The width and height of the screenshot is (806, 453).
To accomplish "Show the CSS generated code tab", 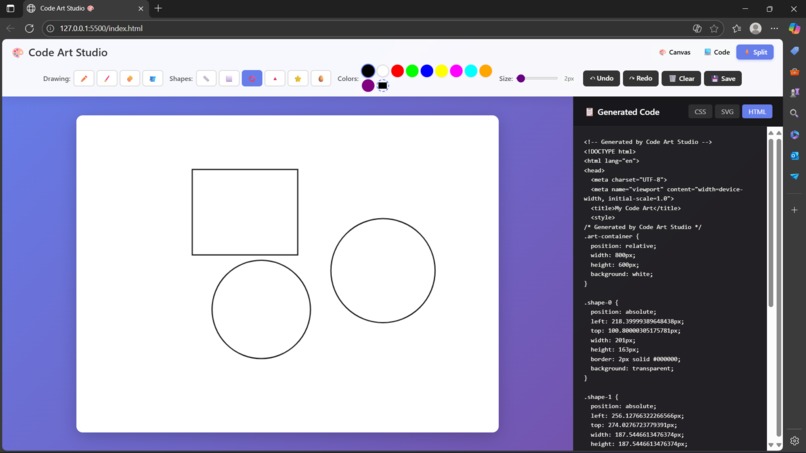I will (700, 112).
